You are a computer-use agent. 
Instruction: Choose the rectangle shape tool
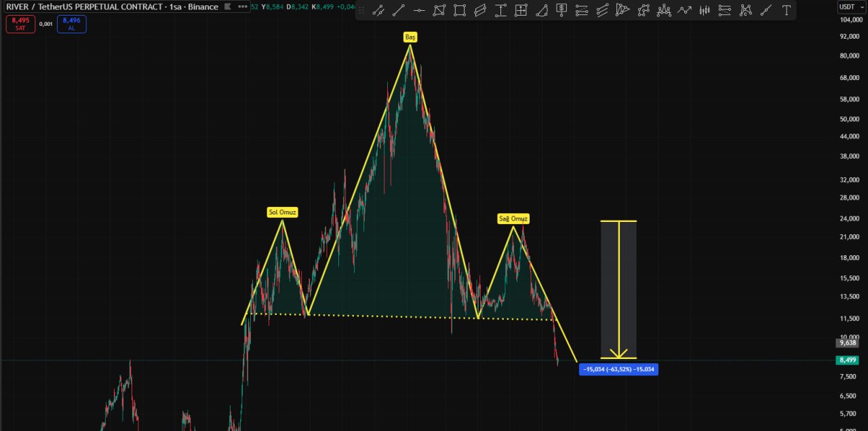click(x=460, y=10)
